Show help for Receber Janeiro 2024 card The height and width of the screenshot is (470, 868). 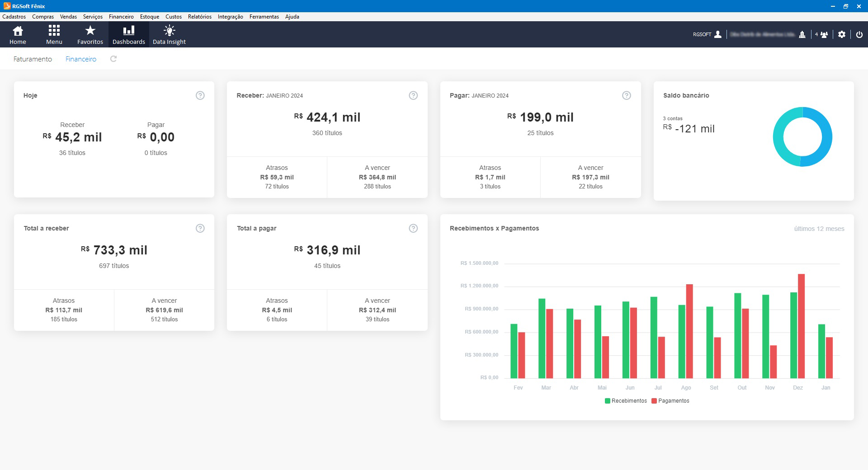pos(413,95)
